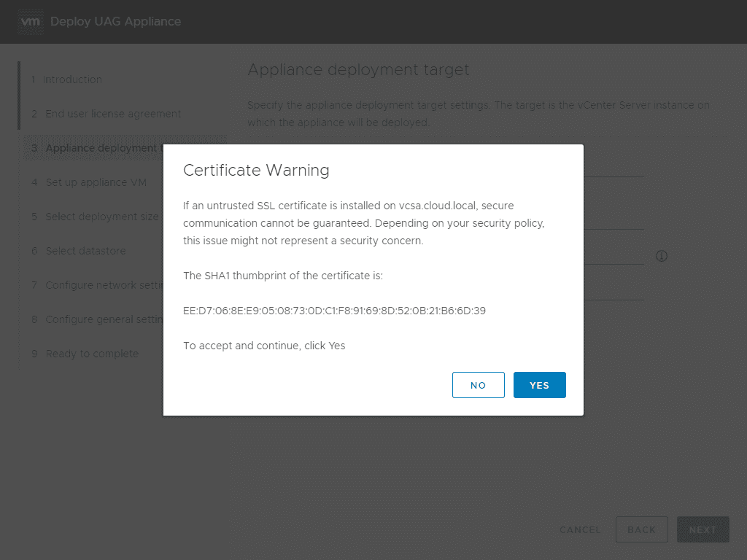The width and height of the screenshot is (747, 560).
Task: Click the Next button
Action: pos(703,530)
